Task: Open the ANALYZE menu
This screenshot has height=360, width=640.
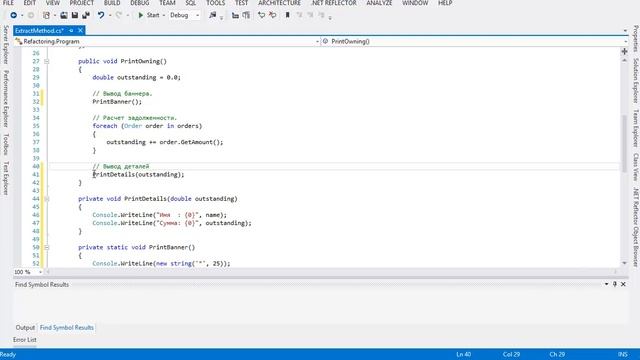Action: (379, 3)
